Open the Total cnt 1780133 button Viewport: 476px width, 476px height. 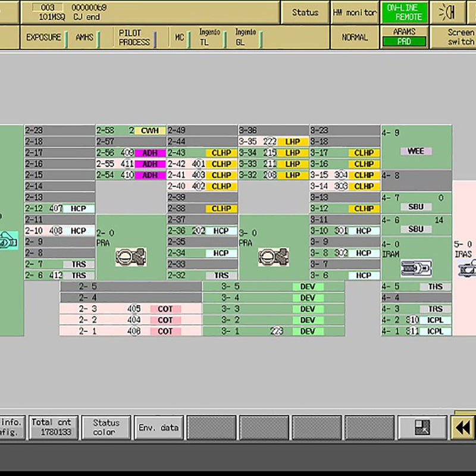54,427
